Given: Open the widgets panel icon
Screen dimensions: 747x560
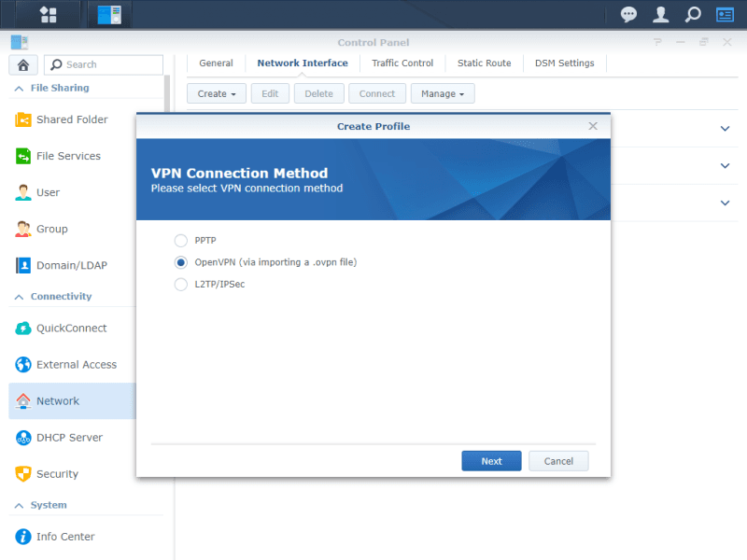Looking at the screenshot, I should tap(725, 14).
